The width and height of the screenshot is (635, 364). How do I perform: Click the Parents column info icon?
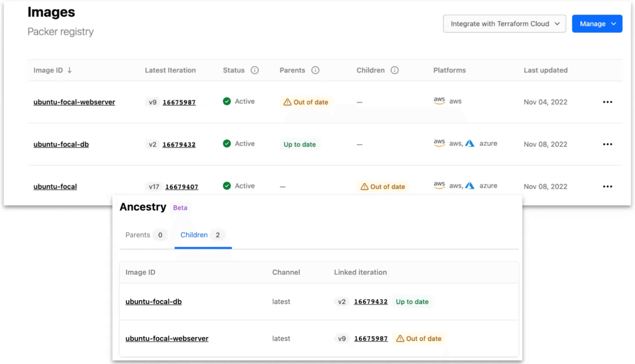(315, 70)
